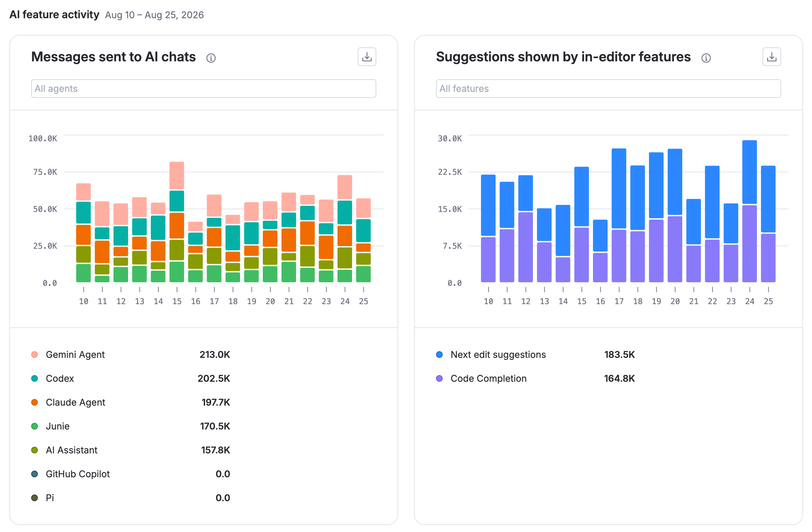812x532 pixels.
Task: Click the Aug 15 bar in AI chats chart
Action: point(177,222)
